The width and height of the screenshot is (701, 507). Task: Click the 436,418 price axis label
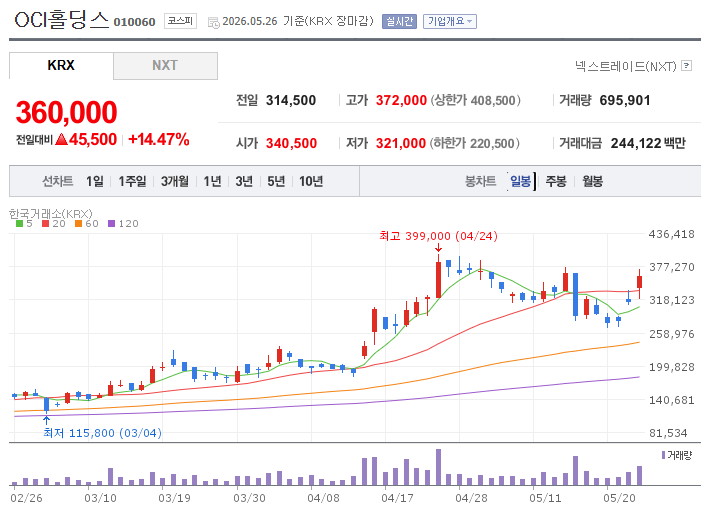(x=671, y=234)
